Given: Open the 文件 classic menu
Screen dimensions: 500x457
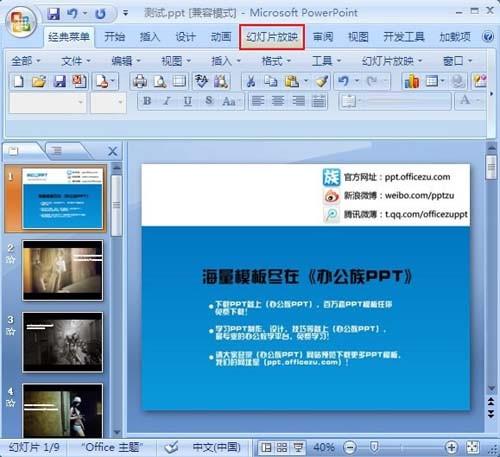Looking at the screenshot, I should pos(76,61).
